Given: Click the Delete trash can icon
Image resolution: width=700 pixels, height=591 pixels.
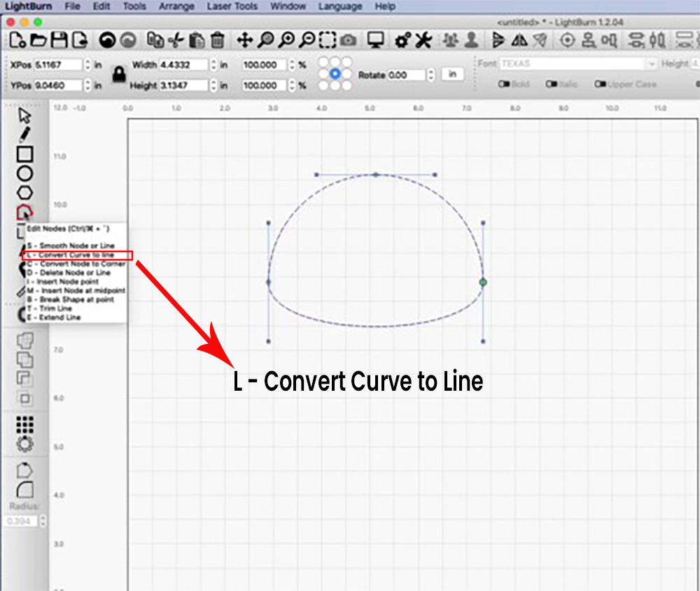Looking at the screenshot, I should tap(218, 40).
